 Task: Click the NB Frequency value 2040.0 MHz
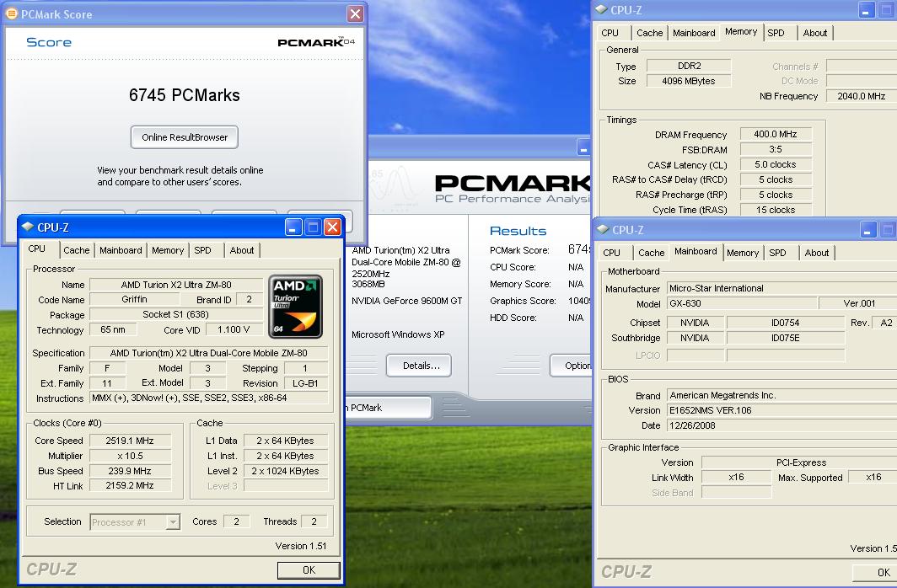pyautogui.click(x=862, y=96)
